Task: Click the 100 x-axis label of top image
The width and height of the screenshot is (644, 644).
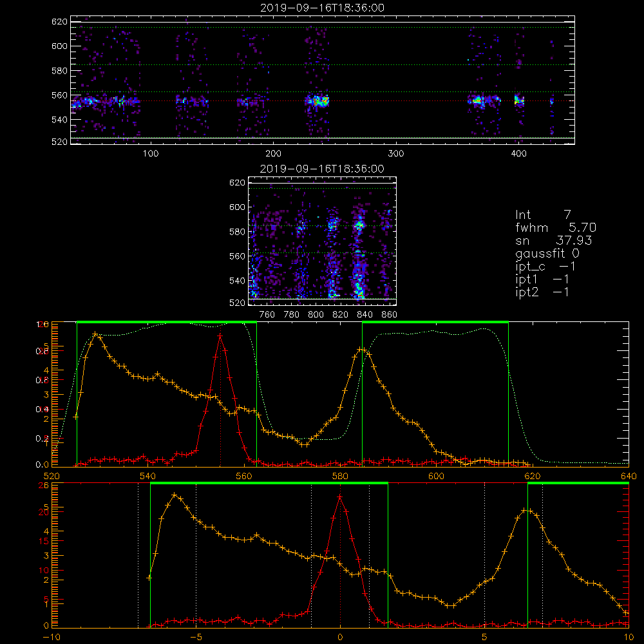Action: coord(151,154)
